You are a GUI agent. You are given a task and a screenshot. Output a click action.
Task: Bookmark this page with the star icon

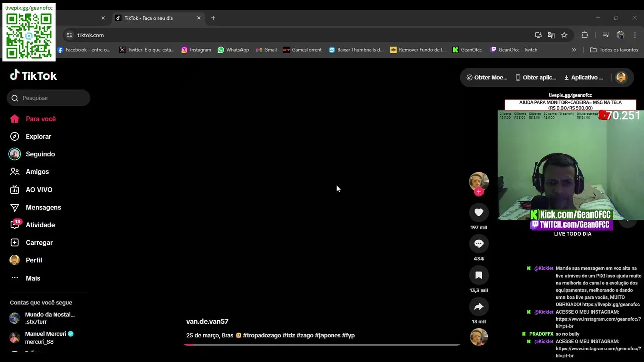564,35
